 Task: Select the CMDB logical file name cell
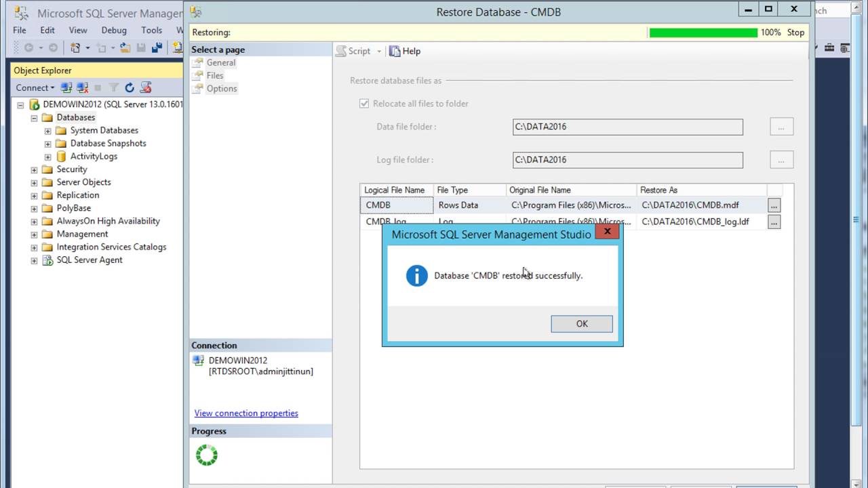click(x=397, y=205)
